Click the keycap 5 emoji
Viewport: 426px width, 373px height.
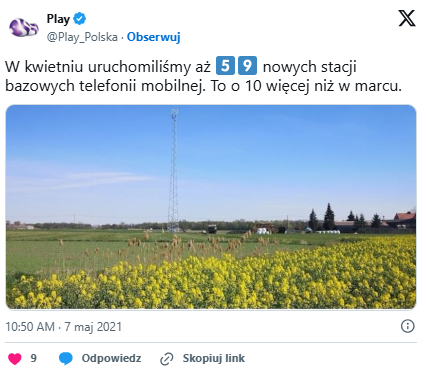225,66
